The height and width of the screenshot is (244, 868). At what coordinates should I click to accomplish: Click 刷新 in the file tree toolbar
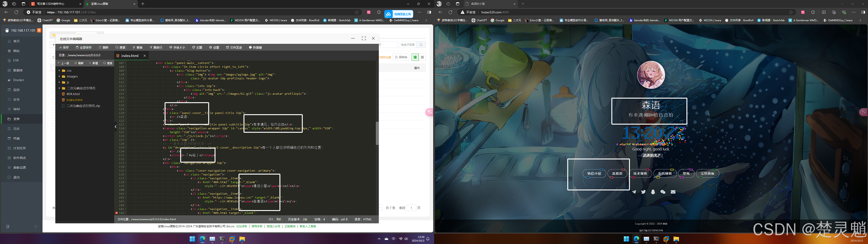tap(79, 63)
